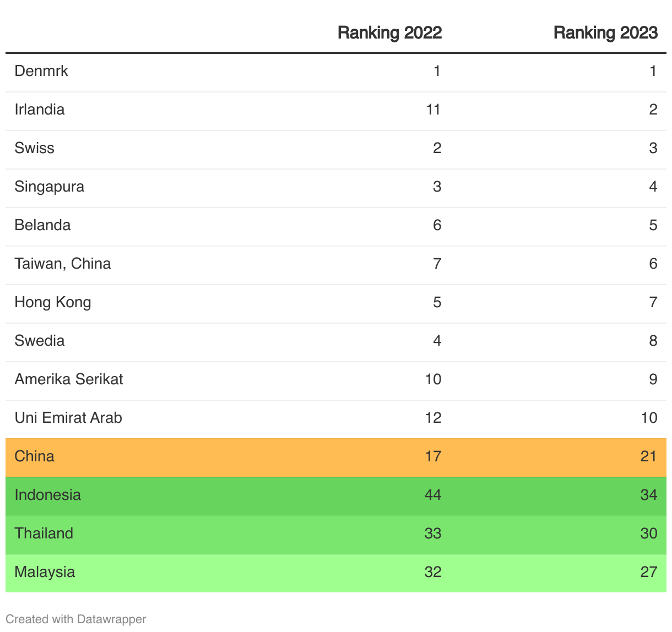The image size is (672, 632).
Task: Select the green Indonesia row label
Action: pyautogui.click(x=48, y=495)
